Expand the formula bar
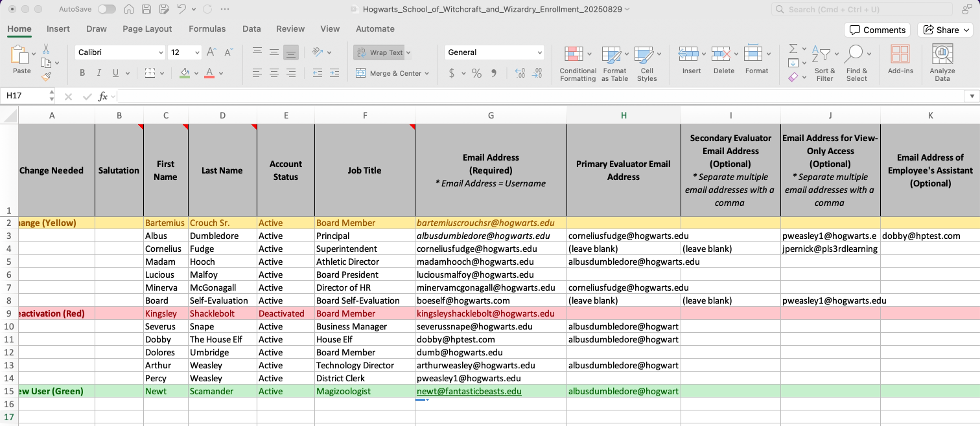Screen dimensions: 980x426 coord(972,96)
